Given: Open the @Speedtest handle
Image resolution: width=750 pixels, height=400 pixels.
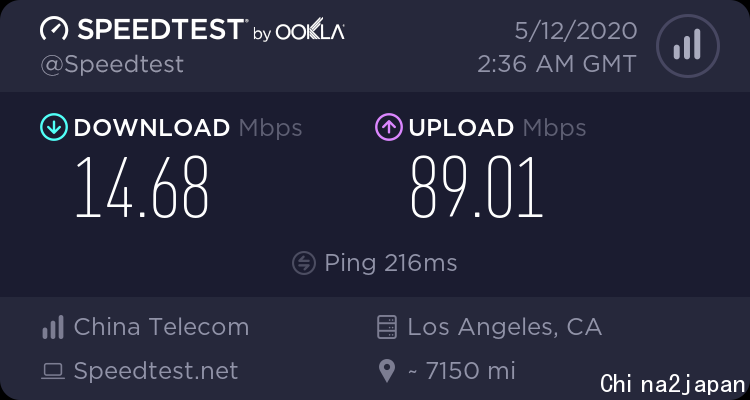Looking at the screenshot, I should point(112,64).
